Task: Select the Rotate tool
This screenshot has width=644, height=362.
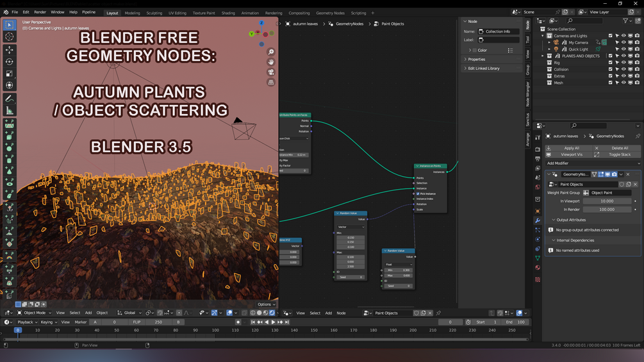Action: tap(9, 62)
